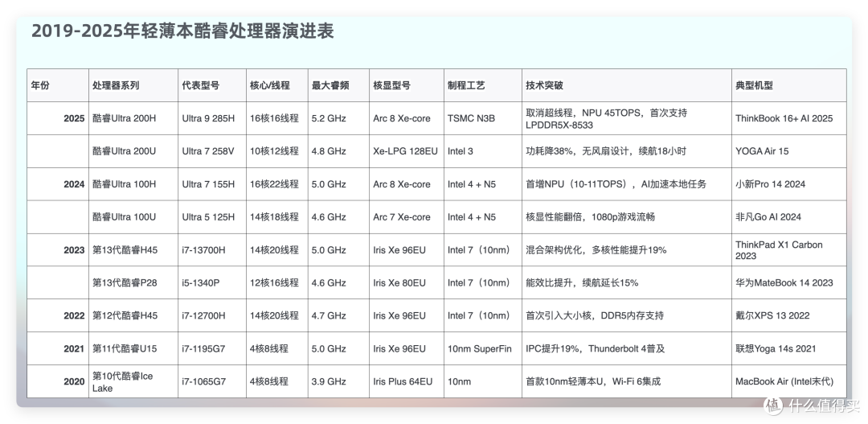Click the 酷睿Ultra 100H series cell
Viewport: 868px width, 424px height.
click(x=133, y=184)
